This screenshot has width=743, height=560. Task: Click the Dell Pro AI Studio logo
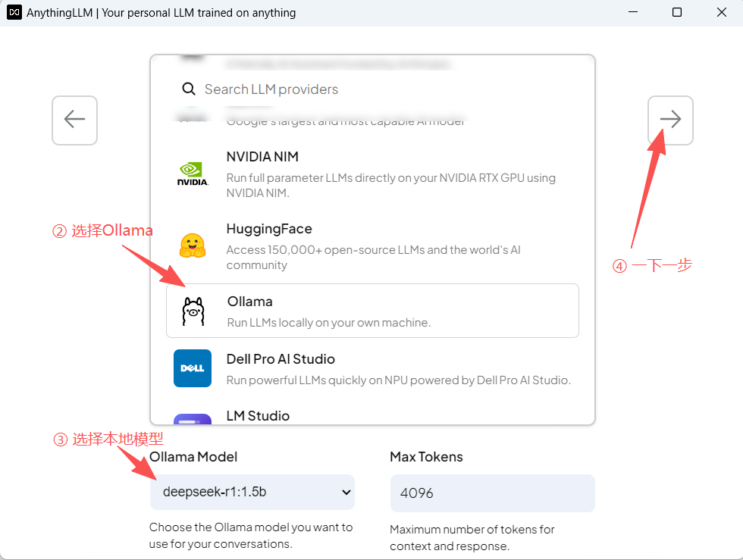(193, 368)
